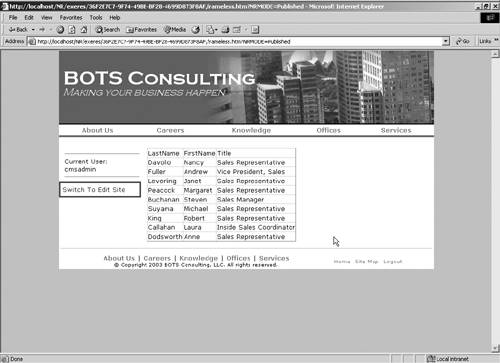The image size is (500, 363).
Task: Open Careers link in footer
Action: click(157, 258)
